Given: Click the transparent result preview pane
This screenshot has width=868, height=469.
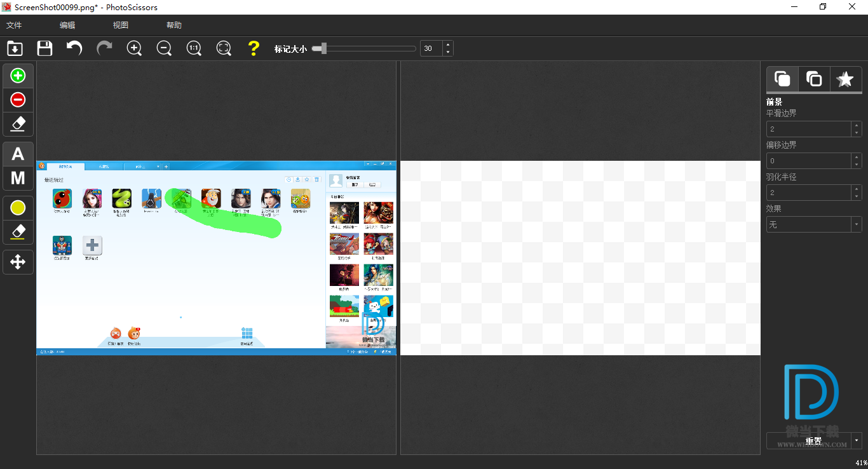Looking at the screenshot, I should click(580, 258).
